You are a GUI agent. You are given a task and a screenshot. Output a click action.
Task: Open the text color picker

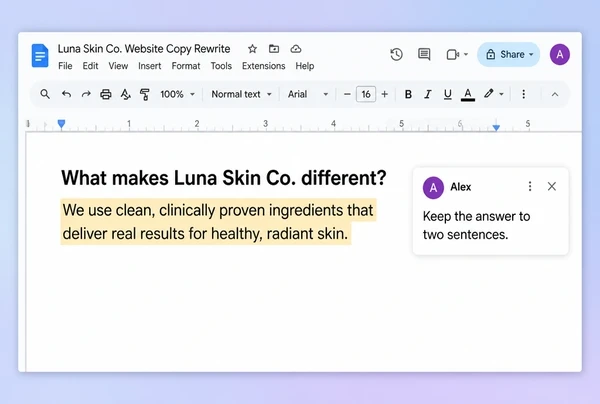[x=468, y=94]
